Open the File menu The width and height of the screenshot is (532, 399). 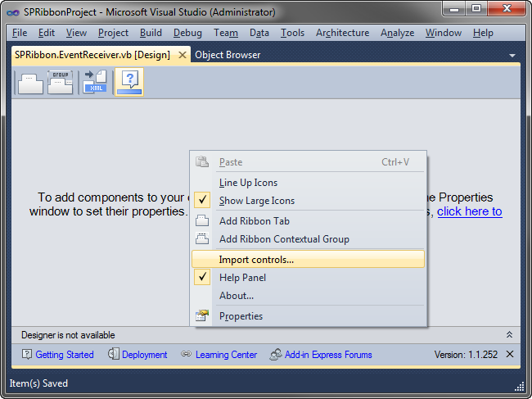point(20,33)
